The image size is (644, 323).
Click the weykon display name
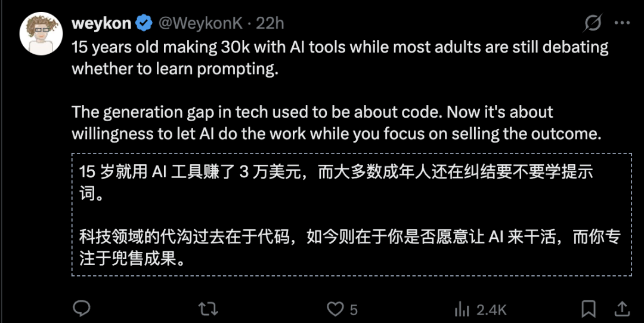[101, 23]
